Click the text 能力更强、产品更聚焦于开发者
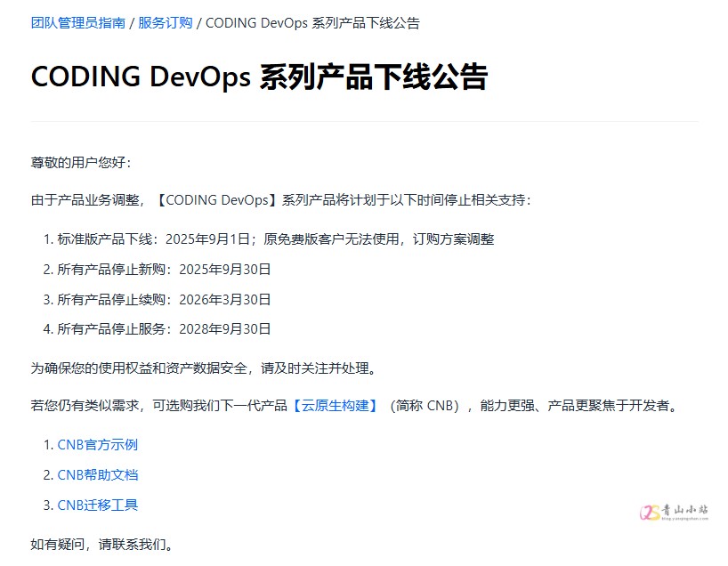The image size is (728, 566). pos(580,405)
